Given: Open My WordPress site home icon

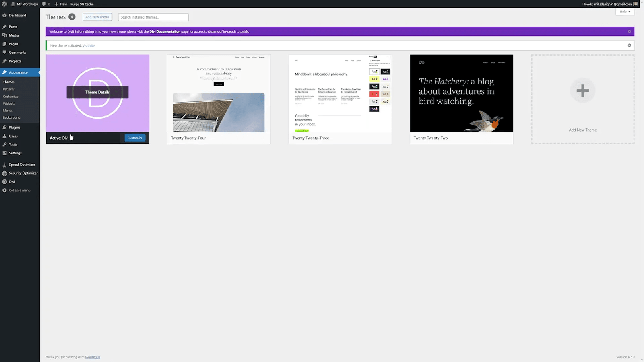Looking at the screenshot, I should pos(13,4).
